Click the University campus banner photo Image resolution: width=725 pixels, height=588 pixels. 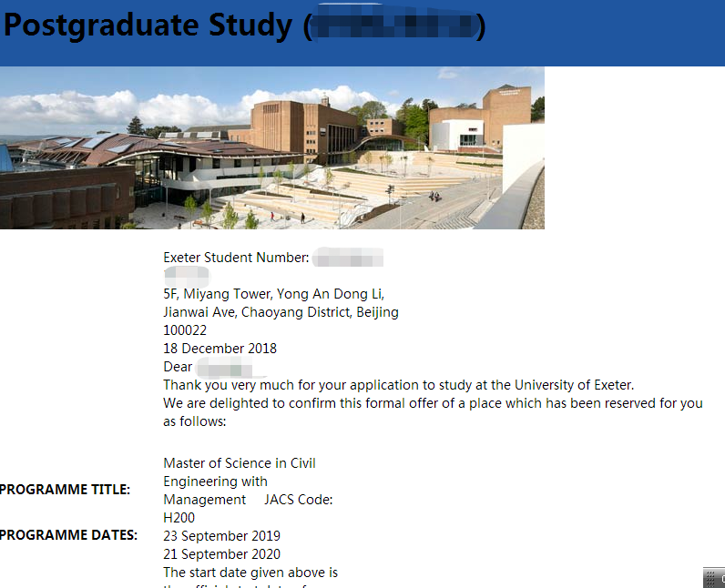(271, 147)
